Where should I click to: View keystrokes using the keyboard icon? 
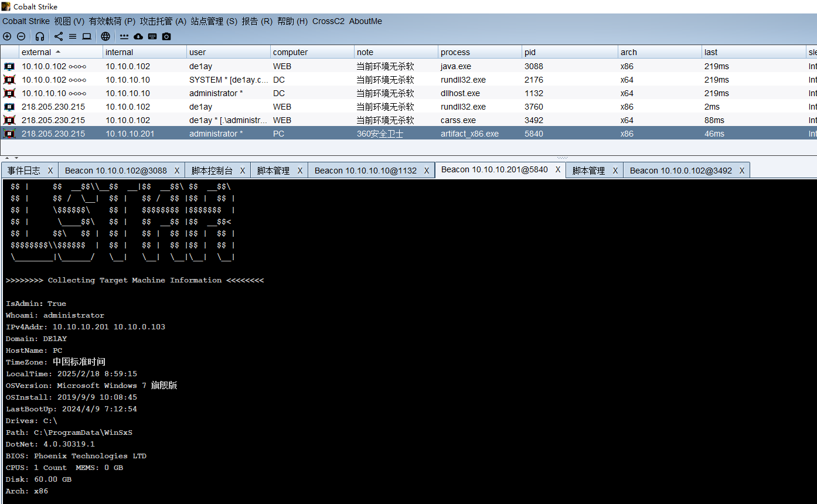tap(152, 36)
